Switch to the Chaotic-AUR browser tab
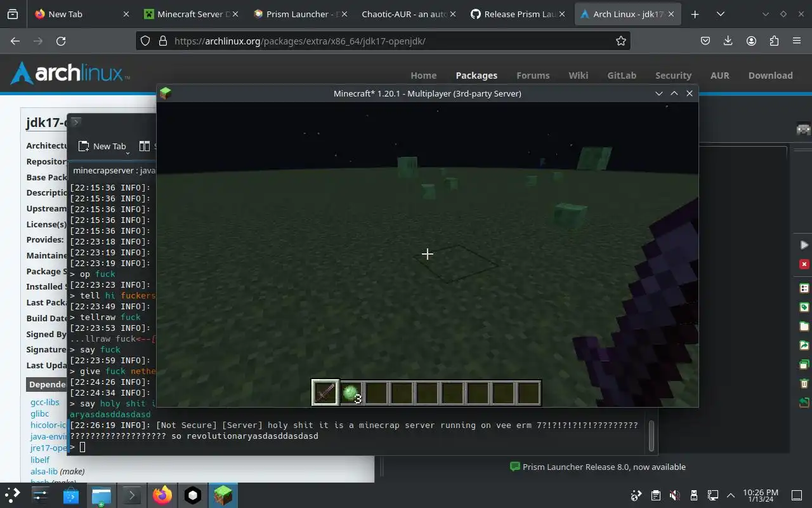Screen dimensions: 812x508 click(x=409, y=14)
